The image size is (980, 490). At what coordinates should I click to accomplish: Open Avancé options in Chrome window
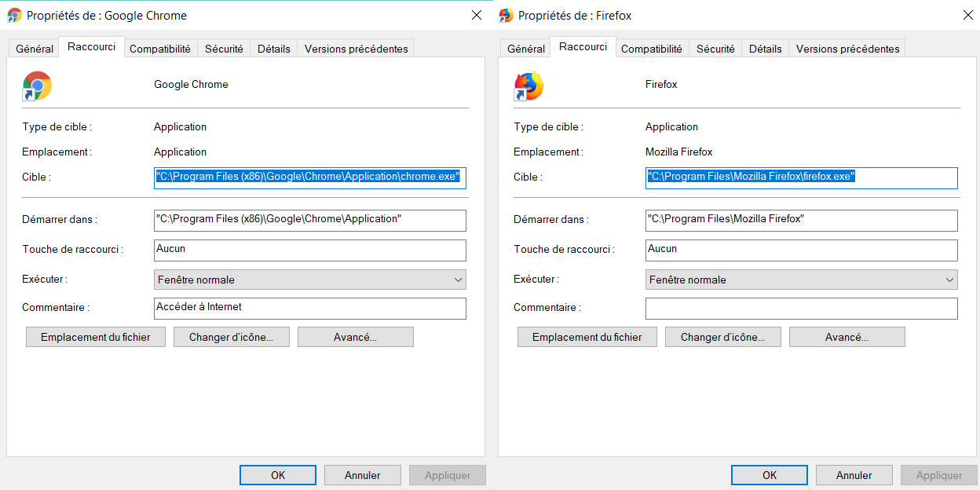pyautogui.click(x=356, y=337)
